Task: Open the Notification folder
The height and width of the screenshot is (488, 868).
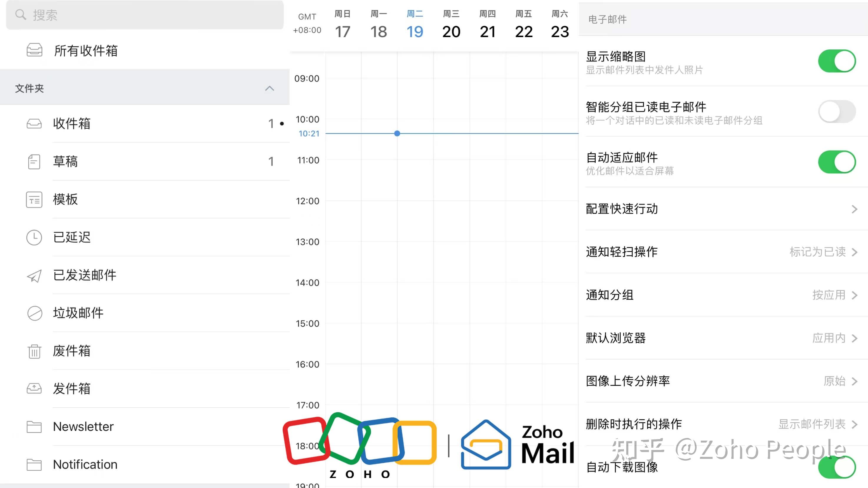Action: [85, 464]
